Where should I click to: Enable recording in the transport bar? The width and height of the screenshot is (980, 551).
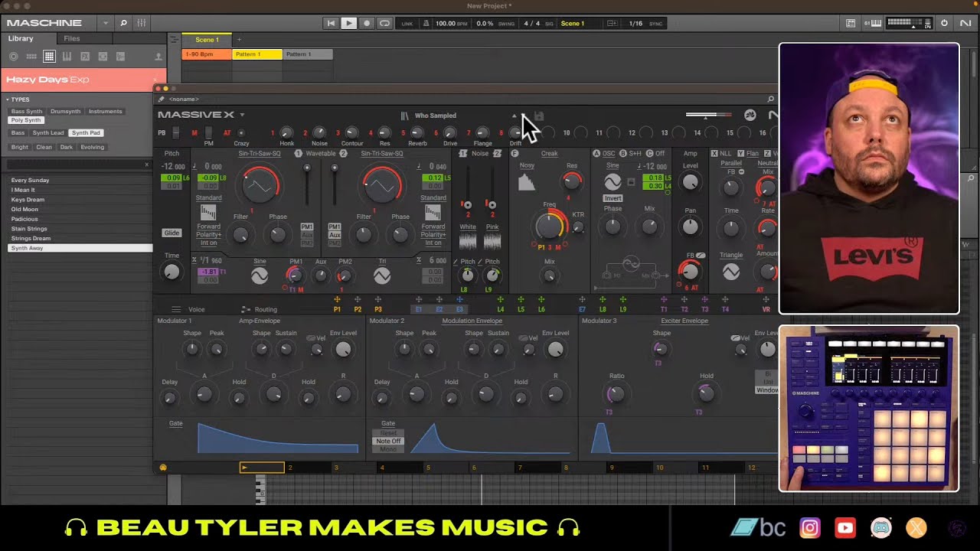tap(367, 23)
